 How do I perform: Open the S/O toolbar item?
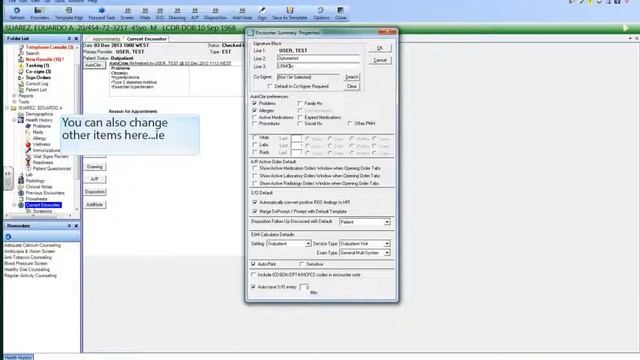160,13
